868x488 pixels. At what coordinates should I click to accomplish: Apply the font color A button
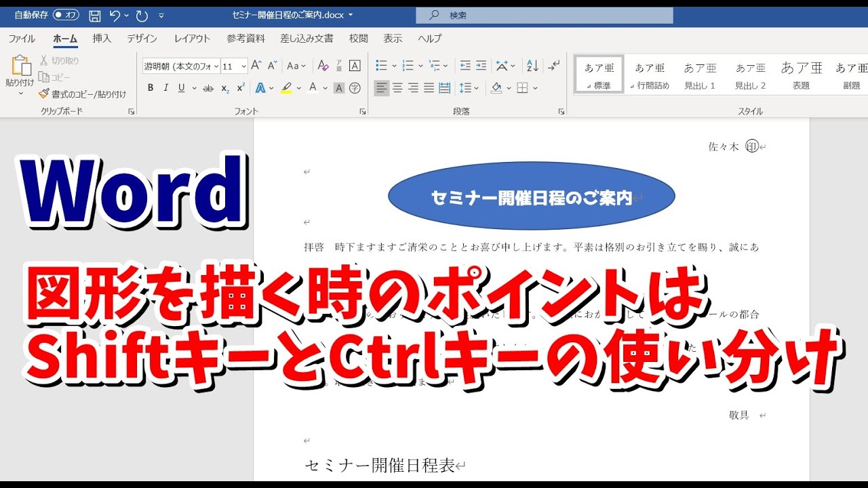(313, 87)
